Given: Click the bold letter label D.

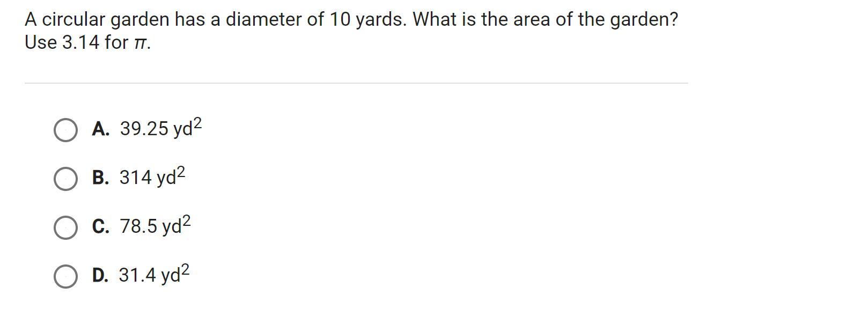Looking at the screenshot, I should tap(100, 275).
